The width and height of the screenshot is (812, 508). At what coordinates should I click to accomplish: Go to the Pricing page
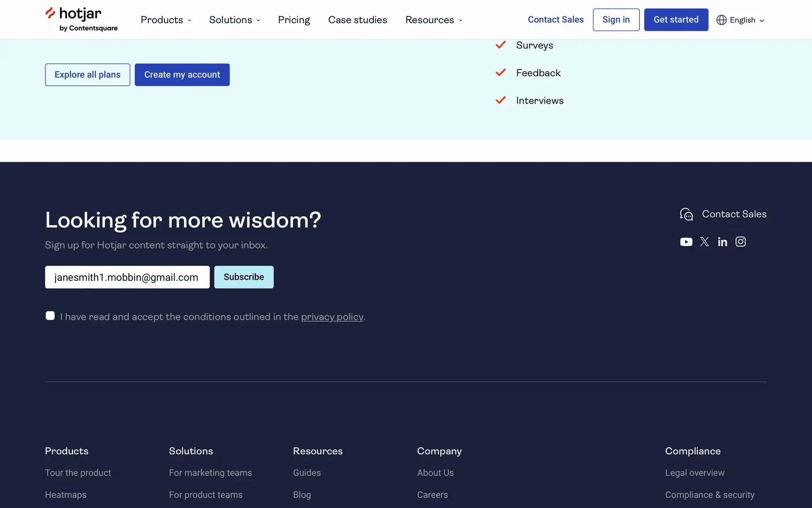[294, 20]
